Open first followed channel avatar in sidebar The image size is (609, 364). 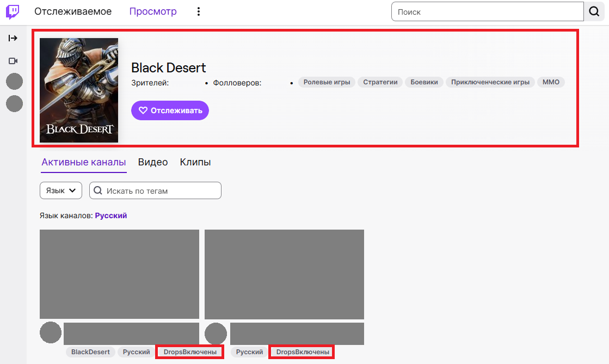point(14,82)
